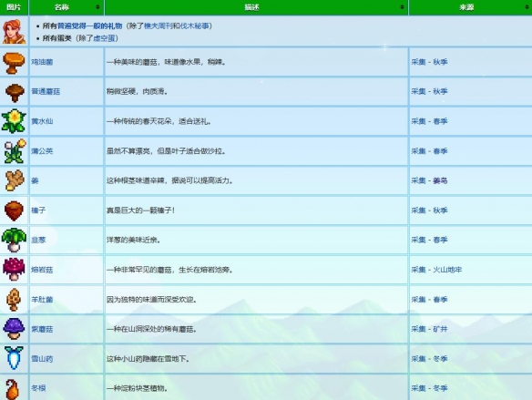Click the 冬根 description about starchy tuber
This screenshot has width=532, height=400.
[x=138, y=388]
